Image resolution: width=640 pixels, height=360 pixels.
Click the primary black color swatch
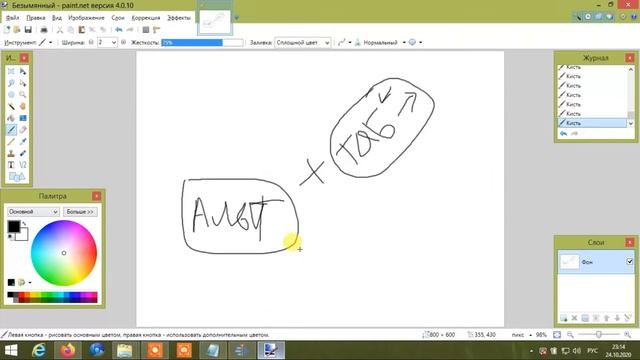pyautogui.click(x=13, y=227)
